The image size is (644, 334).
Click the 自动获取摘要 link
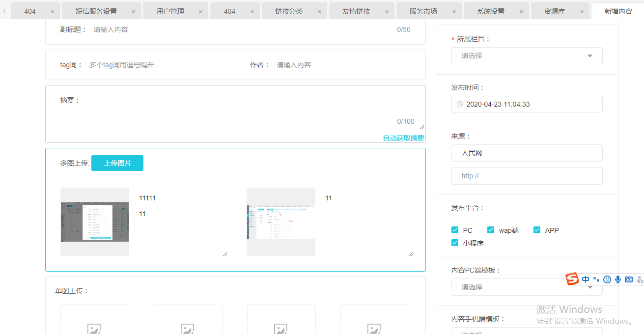click(403, 139)
